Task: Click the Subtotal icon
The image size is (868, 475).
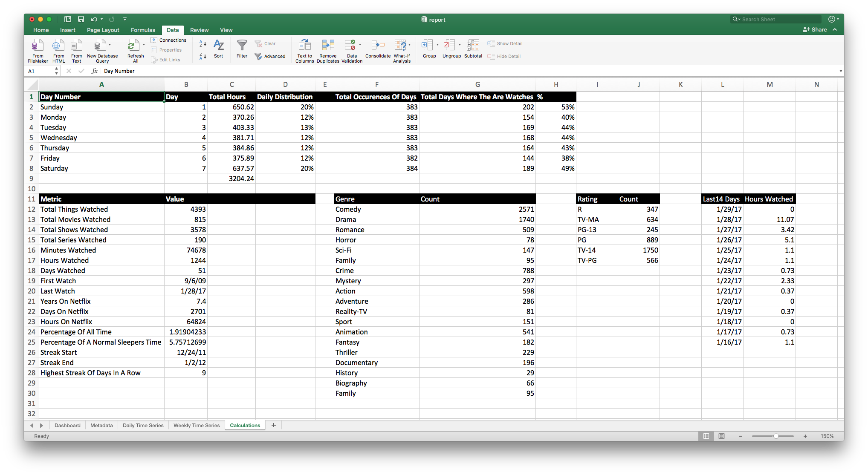Action: click(473, 49)
